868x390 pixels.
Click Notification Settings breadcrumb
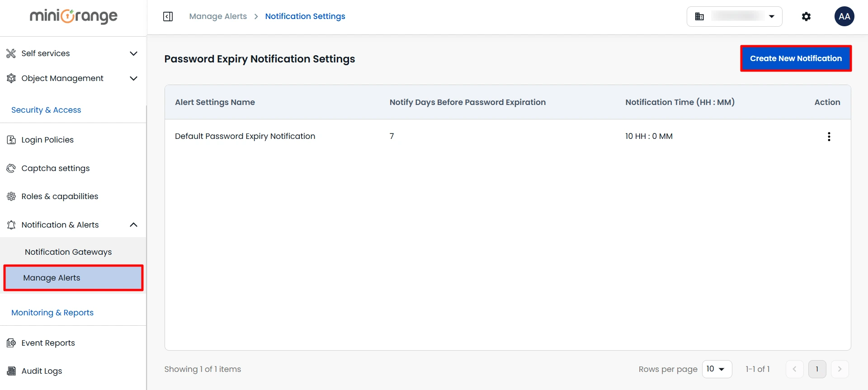(305, 16)
